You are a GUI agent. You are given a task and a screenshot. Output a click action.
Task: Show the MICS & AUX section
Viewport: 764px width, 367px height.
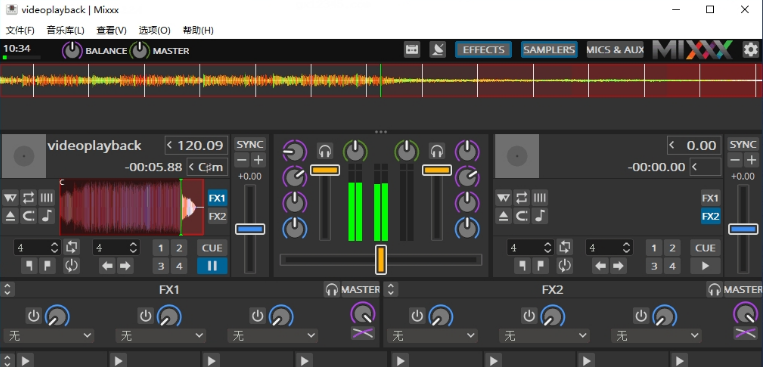615,50
